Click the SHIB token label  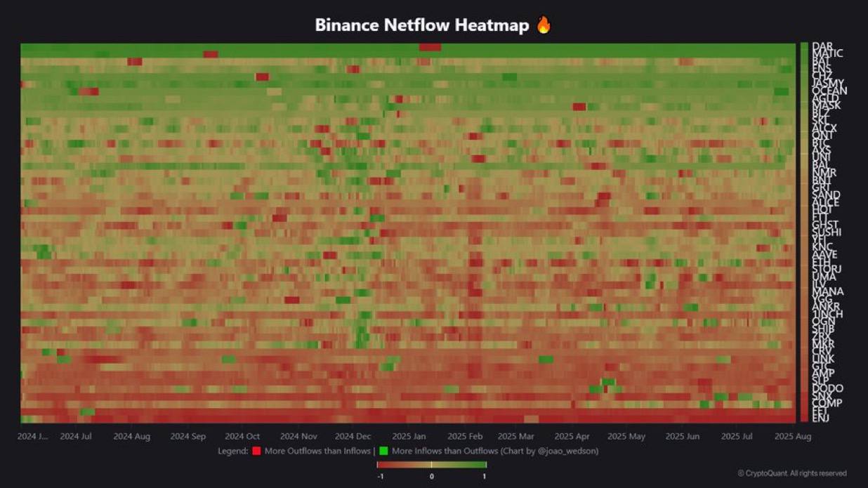(x=824, y=329)
